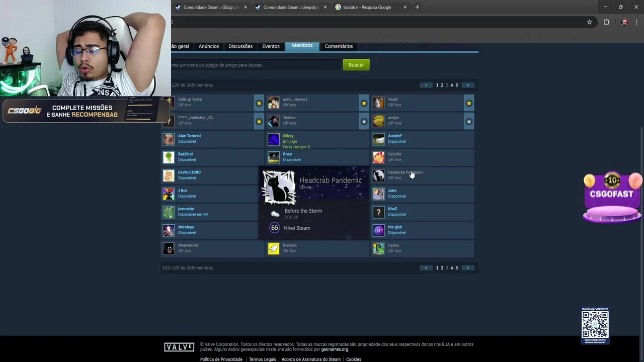Open the daVinci1980 name link
Screen dimensions: 644x362
click(189, 172)
